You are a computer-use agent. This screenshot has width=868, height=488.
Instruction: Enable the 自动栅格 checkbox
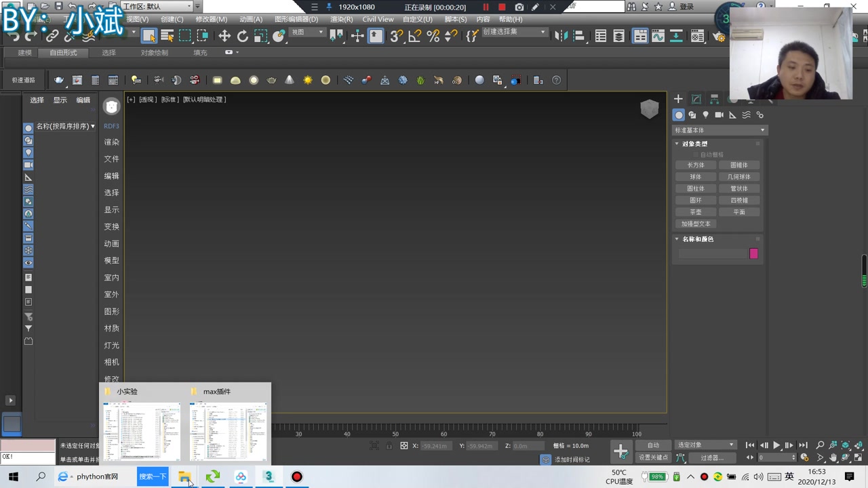[695, 155]
